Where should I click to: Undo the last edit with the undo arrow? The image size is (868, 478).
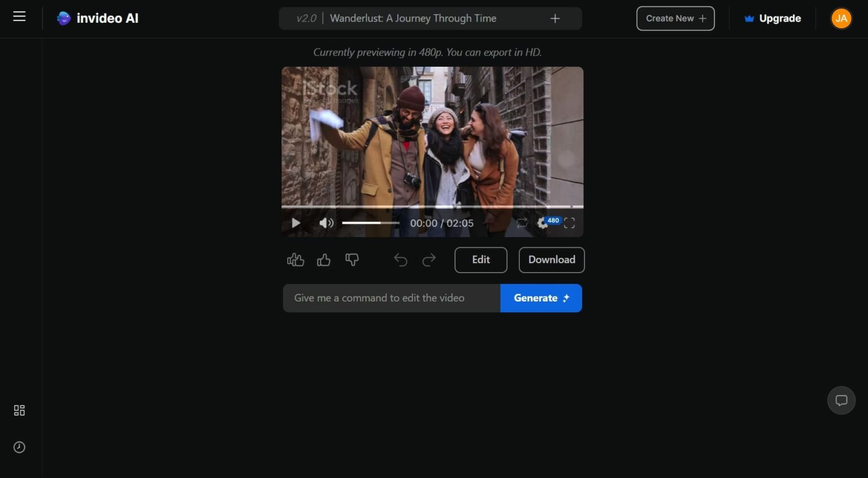[x=401, y=260]
